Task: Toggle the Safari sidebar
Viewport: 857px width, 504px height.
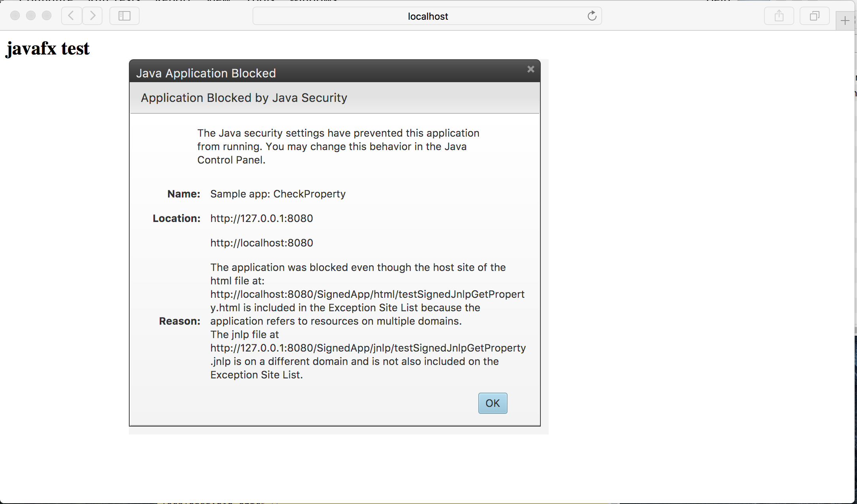Action: point(124,16)
